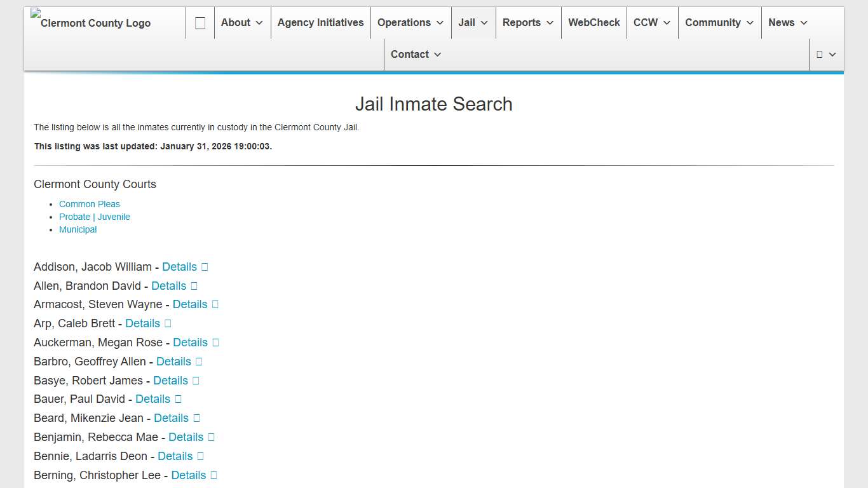This screenshot has width=868, height=488.
Task: Select the Agency Initiatives menu item
Action: click(x=320, y=22)
